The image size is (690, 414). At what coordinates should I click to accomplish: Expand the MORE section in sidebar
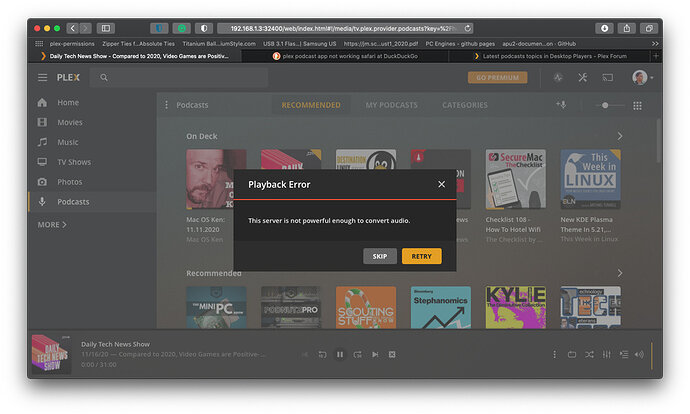[52, 224]
